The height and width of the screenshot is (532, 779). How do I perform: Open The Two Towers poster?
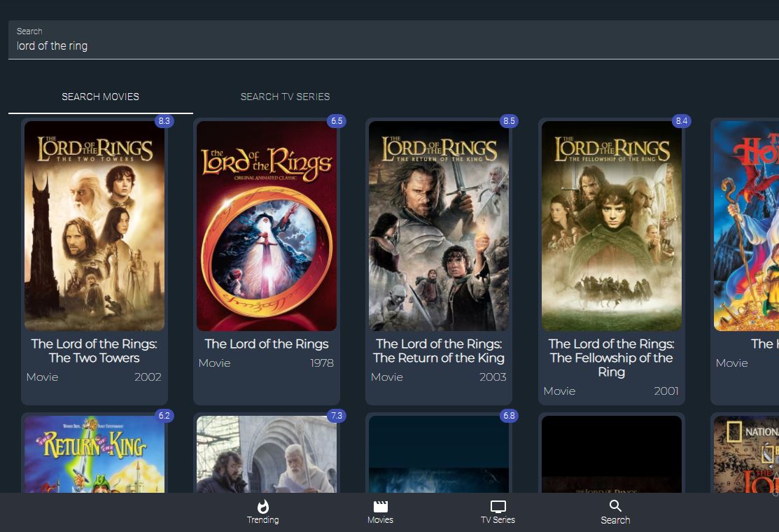pos(94,226)
